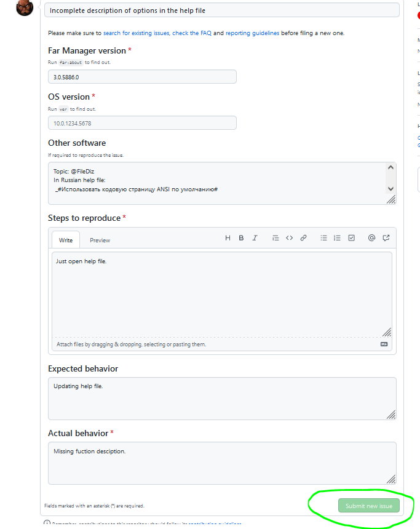Edit the issue title field
Viewport: 420px width, 529px height.
(221, 10)
